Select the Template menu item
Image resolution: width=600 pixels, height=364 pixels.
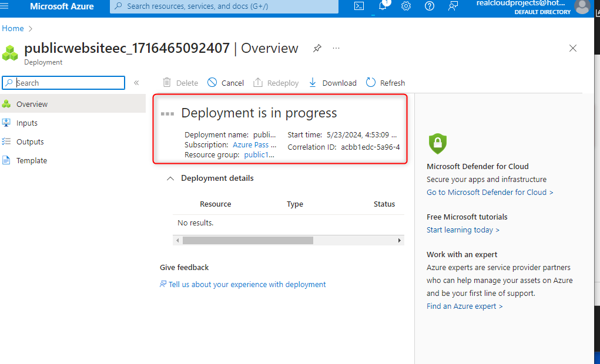(x=32, y=160)
